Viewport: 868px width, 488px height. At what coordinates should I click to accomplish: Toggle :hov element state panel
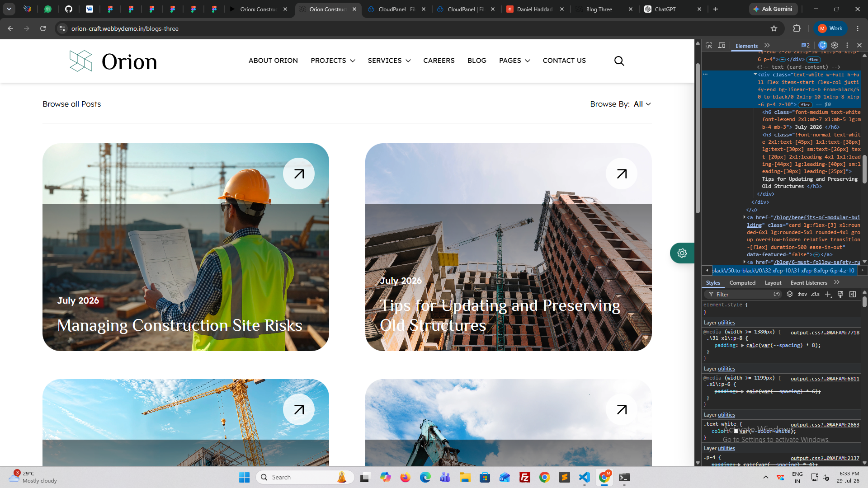802,294
